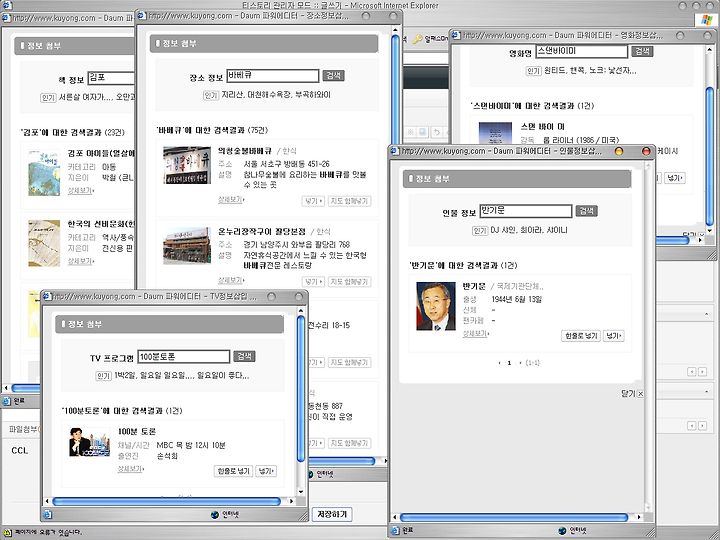Click the 인기 tag in 장소 정보 window
The width and height of the screenshot is (720, 540).
[210, 95]
